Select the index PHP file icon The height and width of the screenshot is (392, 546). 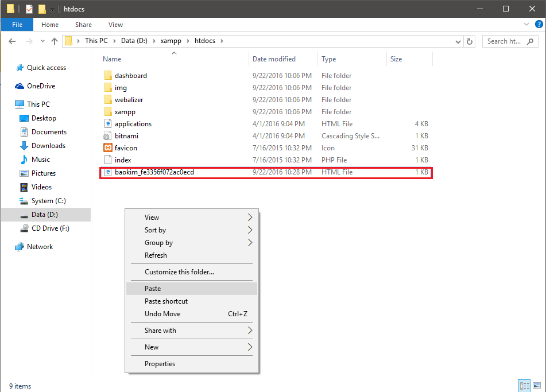[x=108, y=160]
